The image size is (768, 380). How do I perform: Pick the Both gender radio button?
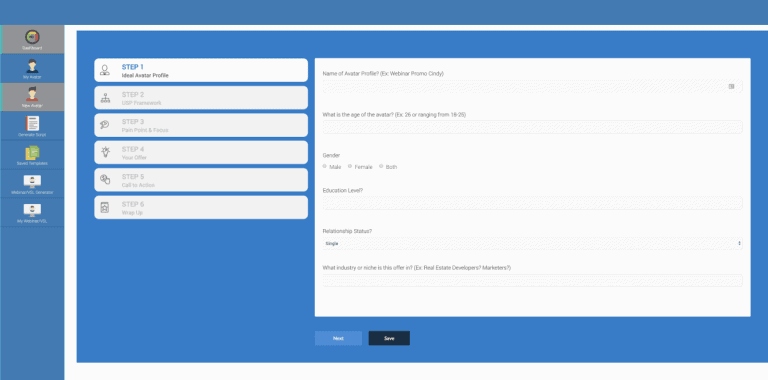pos(381,166)
